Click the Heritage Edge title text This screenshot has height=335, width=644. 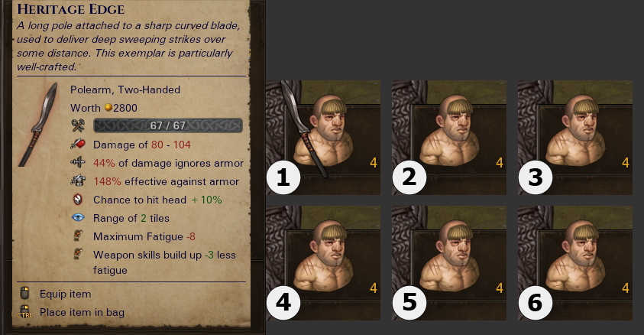pyautogui.click(x=70, y=9)
